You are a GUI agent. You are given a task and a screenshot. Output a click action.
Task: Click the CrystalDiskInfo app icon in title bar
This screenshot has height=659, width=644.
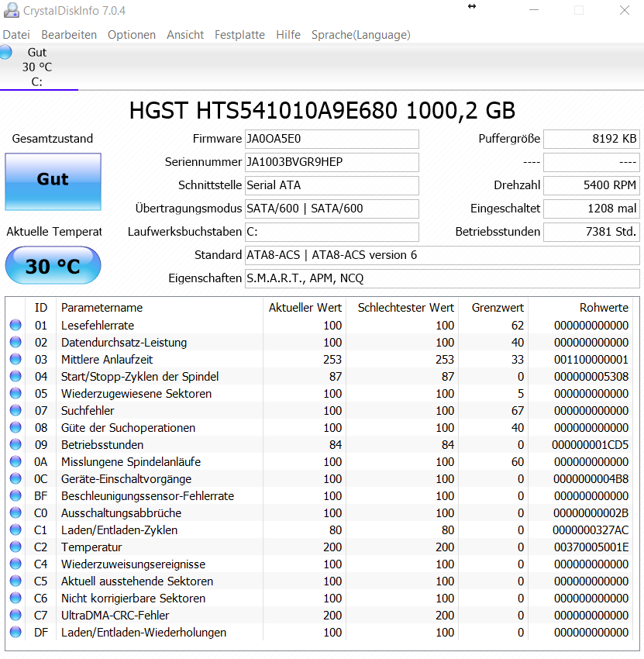11,10
